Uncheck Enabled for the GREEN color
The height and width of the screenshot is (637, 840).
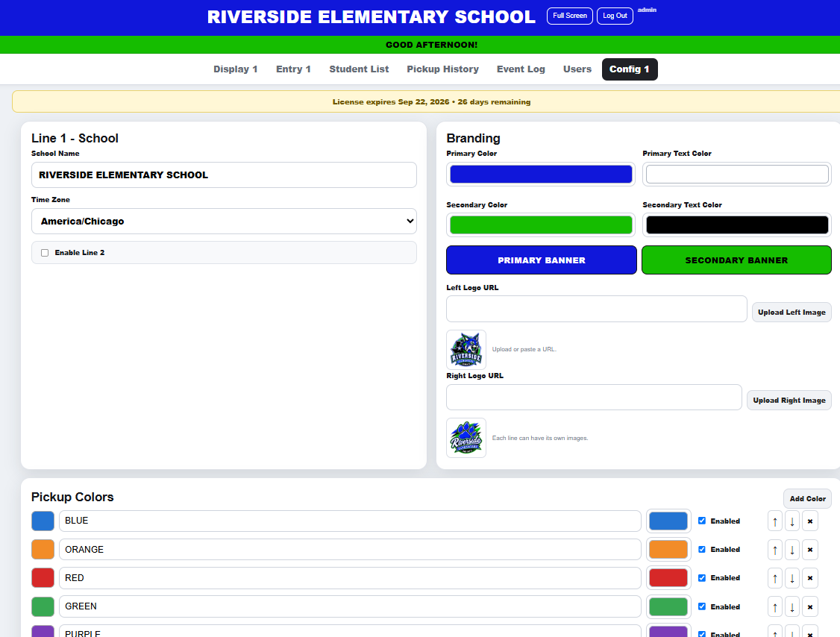coord(702,606)
